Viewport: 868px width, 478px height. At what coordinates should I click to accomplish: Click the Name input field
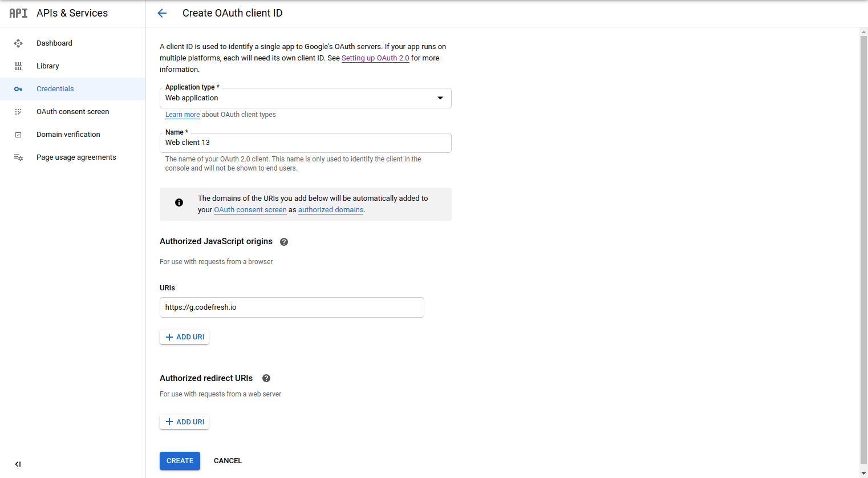coord(305,143)
